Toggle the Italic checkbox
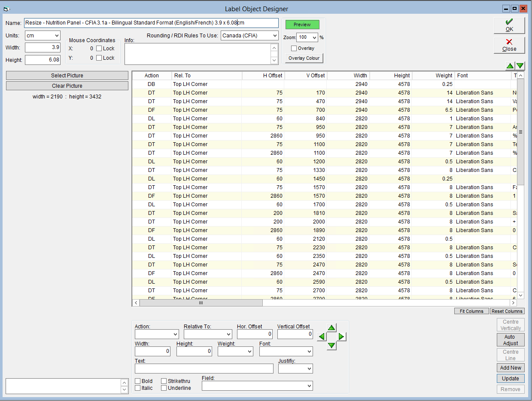 point(137,388)
